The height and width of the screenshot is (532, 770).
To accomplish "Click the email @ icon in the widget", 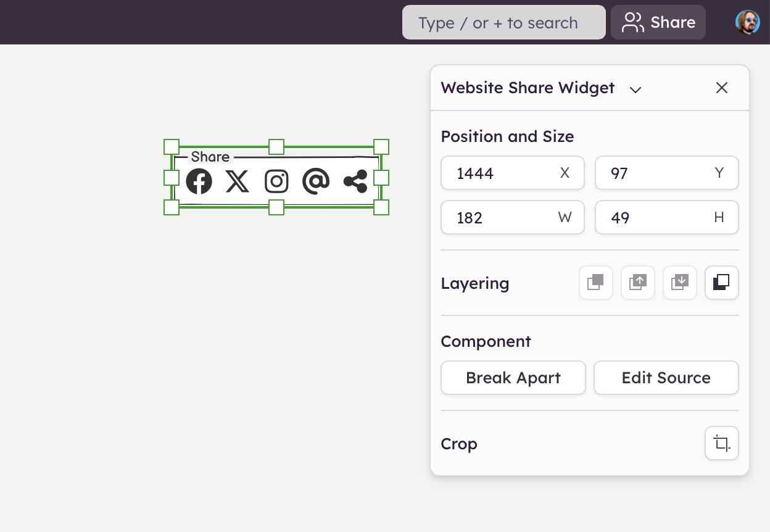I will pos(316,181).
